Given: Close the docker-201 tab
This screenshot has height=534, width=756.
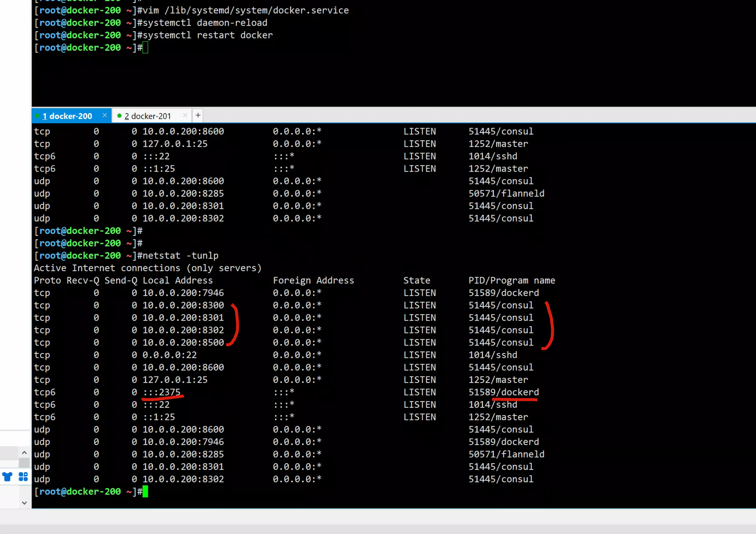Looking at the screenshot, I should coord(185,115).
